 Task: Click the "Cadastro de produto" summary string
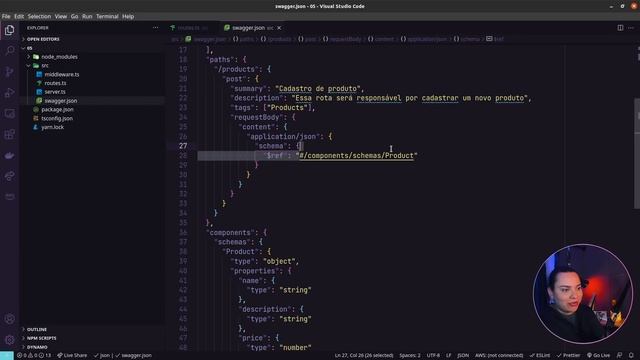click(x=318, y=89)
